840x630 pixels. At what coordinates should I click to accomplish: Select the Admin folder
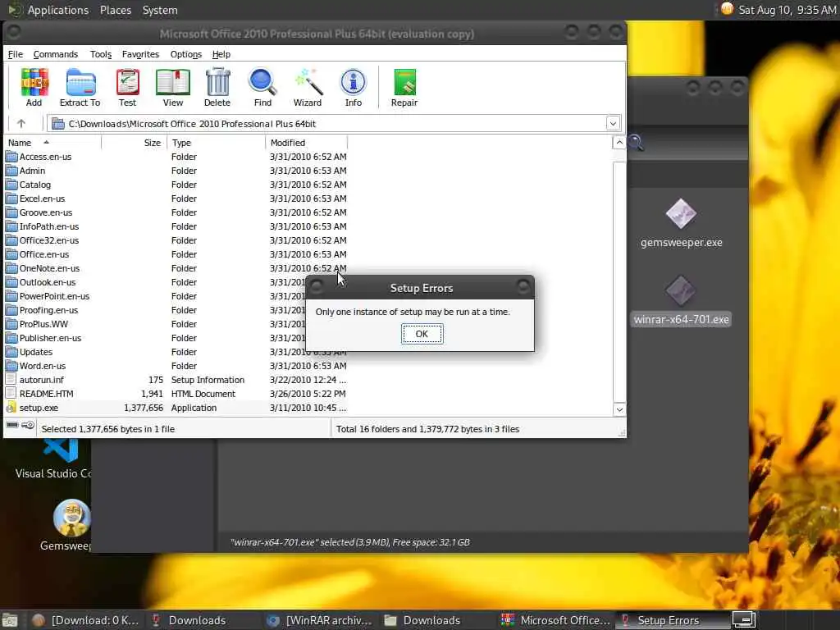pos(32,171)
